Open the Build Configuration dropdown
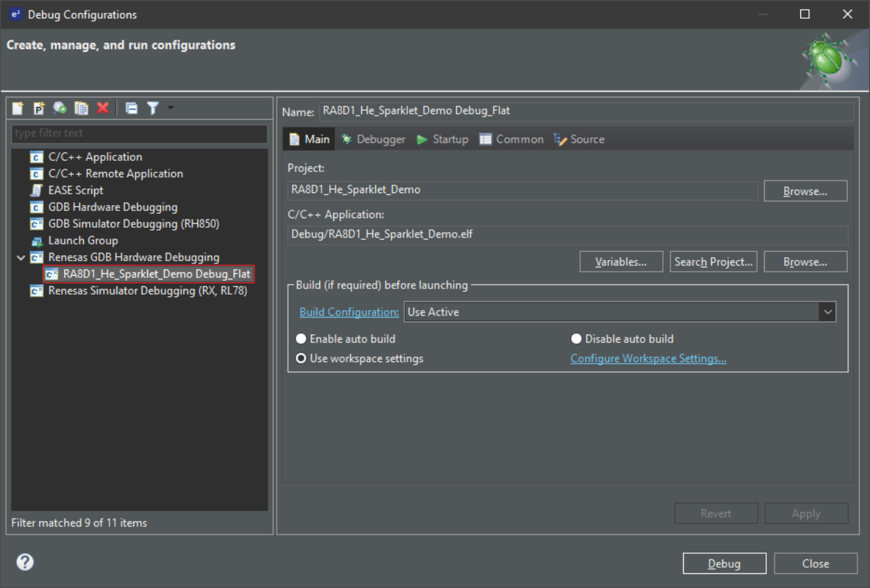The width and height of the screenshot is (870, 588). 827,312
